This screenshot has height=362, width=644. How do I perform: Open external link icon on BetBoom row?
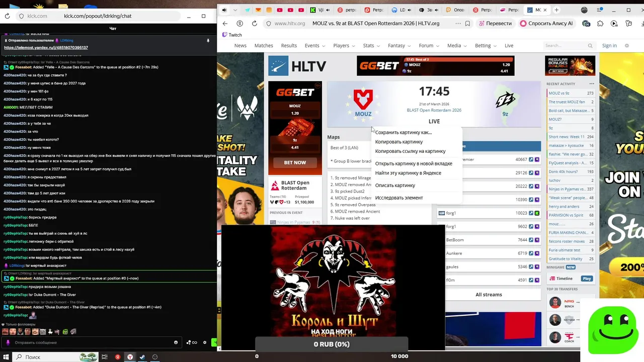(531, 240)
